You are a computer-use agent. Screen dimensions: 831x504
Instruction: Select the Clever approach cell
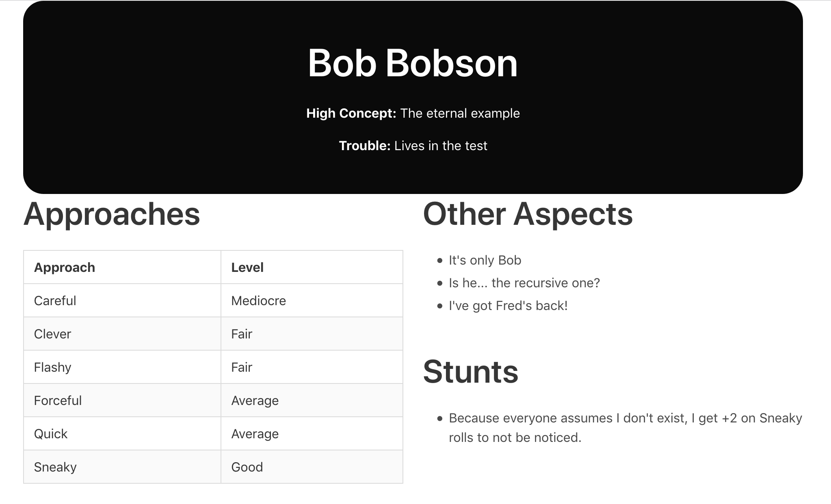point(52,334)
